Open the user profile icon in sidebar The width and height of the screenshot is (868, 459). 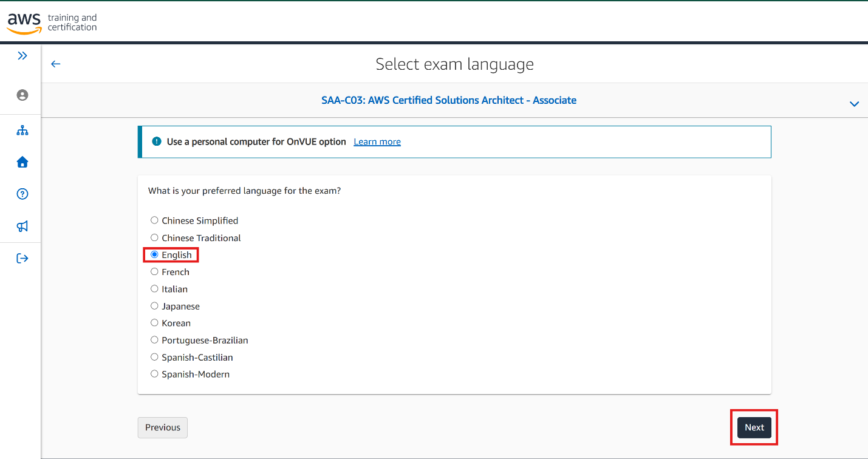click(x=22, y=95)
